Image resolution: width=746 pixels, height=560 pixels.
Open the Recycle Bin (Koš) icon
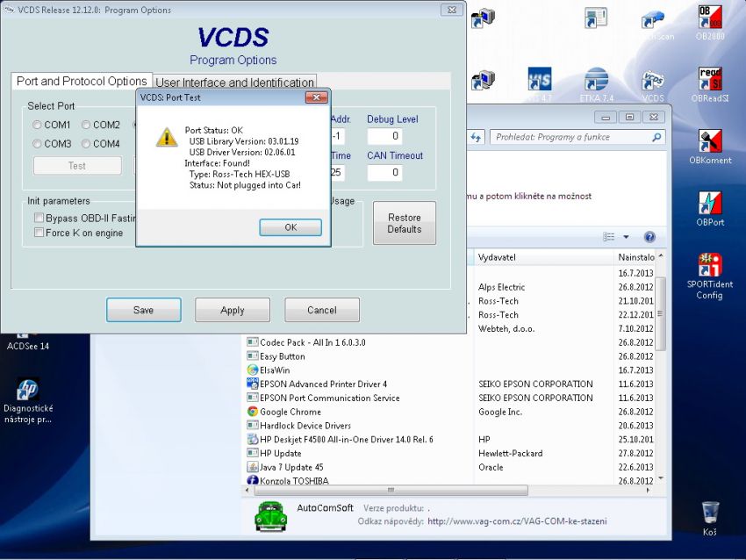(710, 516)
